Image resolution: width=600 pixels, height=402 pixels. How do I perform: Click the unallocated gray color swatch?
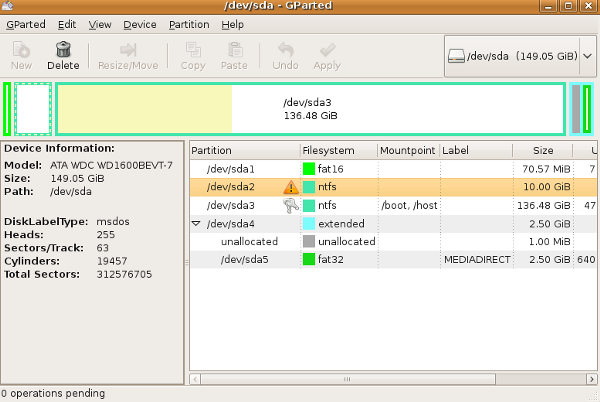coord(309,241)
